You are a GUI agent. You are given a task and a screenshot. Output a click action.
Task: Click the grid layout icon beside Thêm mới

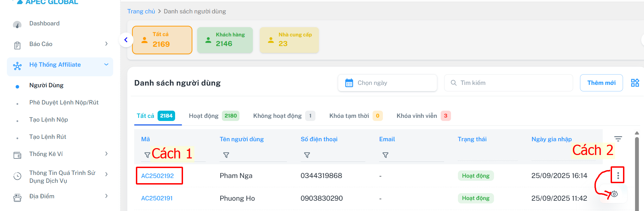click(635, 83)
